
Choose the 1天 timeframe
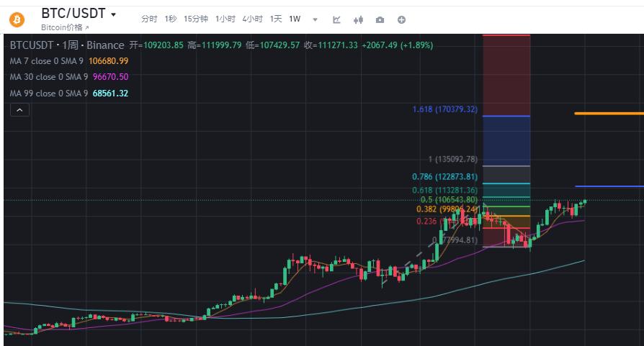click(x=276, y=19)
